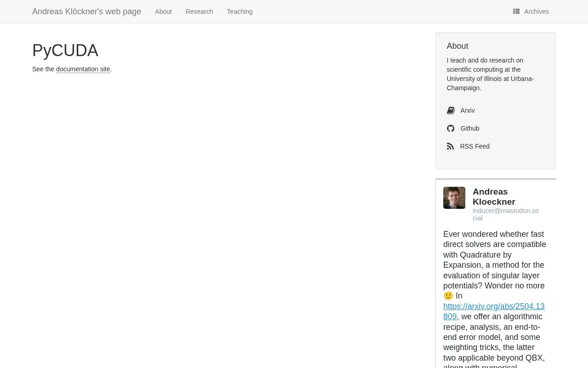588x368 pixels.
Task: Click Andreas Klöckner's web page title
Action: coord(87,11)
